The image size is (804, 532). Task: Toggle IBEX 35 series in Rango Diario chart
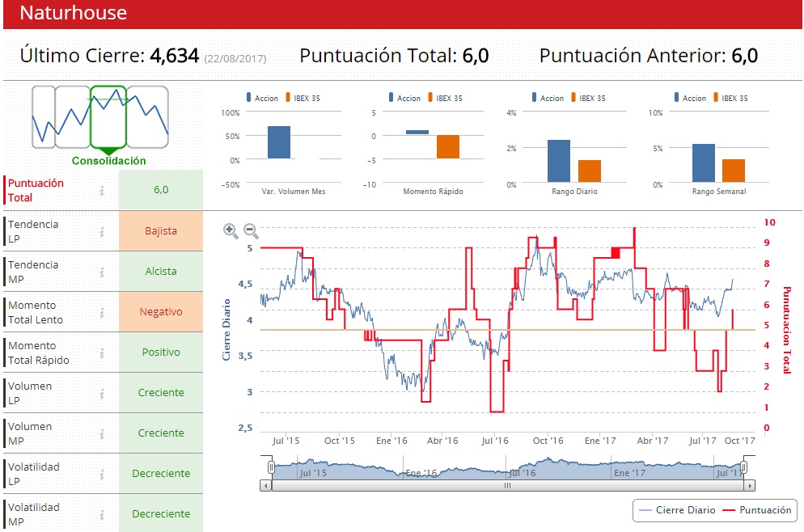tap(588, 98)
